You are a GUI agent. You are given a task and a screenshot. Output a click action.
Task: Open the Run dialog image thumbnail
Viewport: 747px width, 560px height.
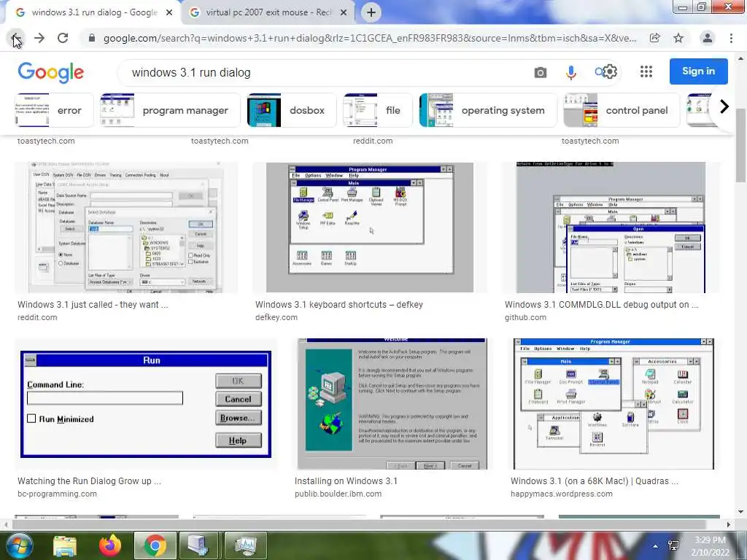146,404
